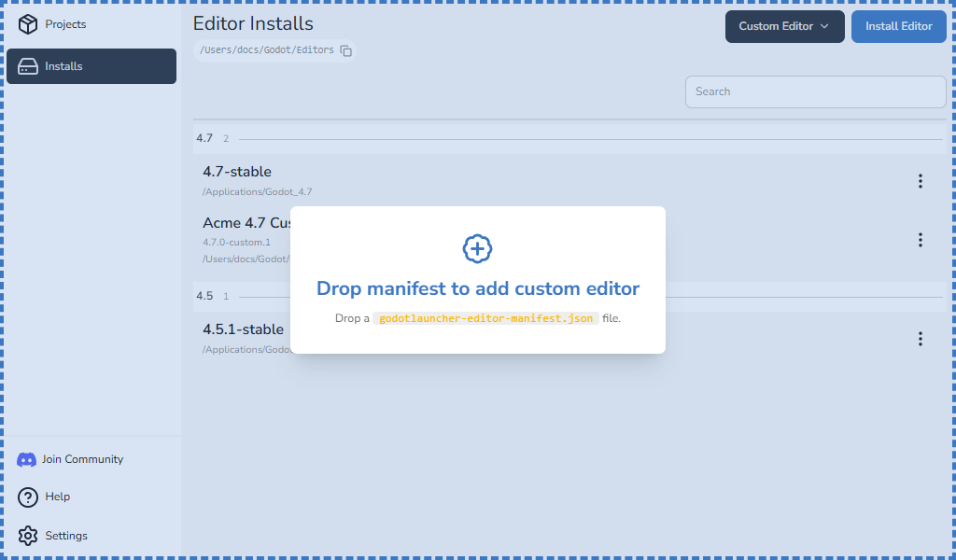Click the Settings gear icon
956x560 pixels.
tap(27, 536)
